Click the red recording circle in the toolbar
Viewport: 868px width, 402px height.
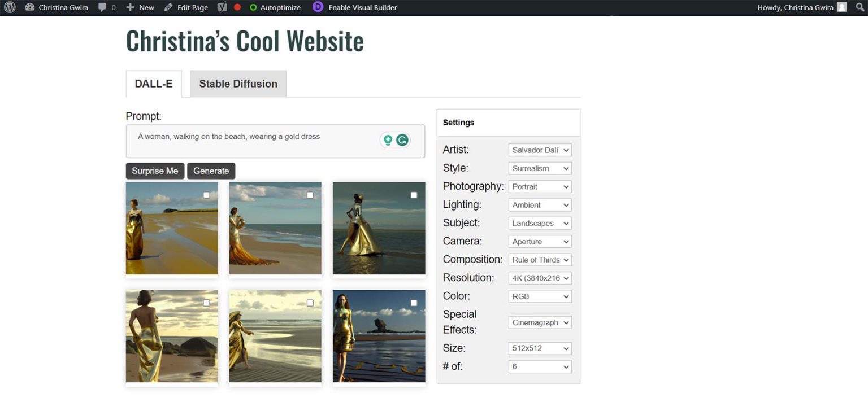pyautogui.click(x=238, y=7)
